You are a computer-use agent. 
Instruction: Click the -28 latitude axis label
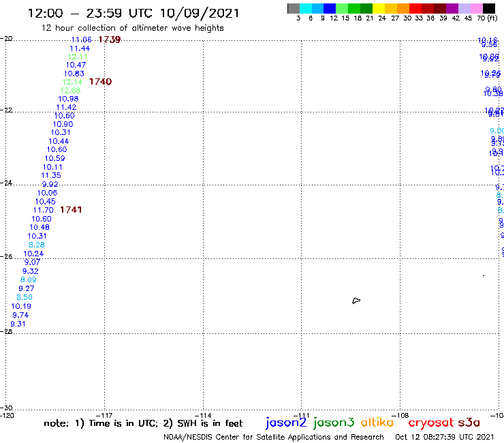(6, 331)
